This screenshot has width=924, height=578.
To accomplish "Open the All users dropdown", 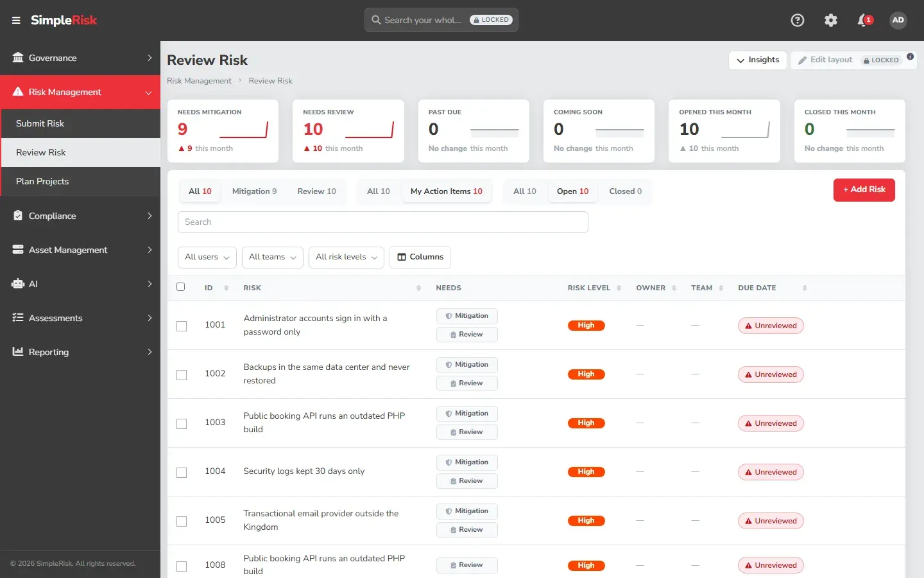I will (x=207, y=257).
